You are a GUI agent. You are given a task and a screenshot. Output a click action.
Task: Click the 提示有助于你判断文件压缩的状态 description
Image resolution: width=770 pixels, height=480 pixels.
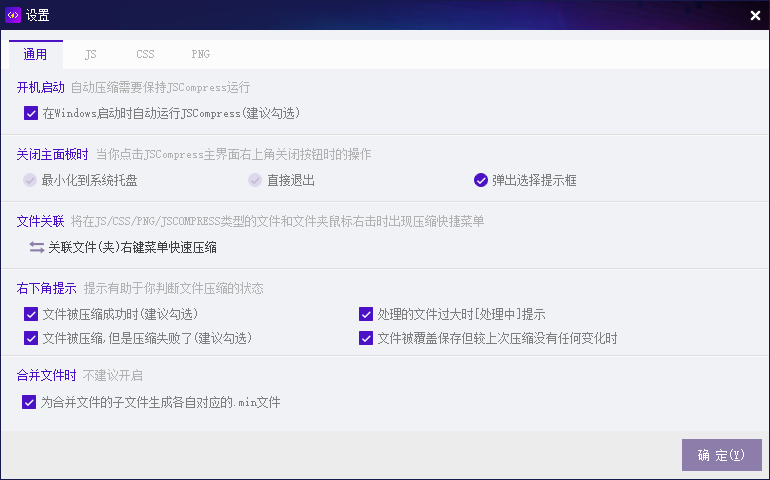173,288
